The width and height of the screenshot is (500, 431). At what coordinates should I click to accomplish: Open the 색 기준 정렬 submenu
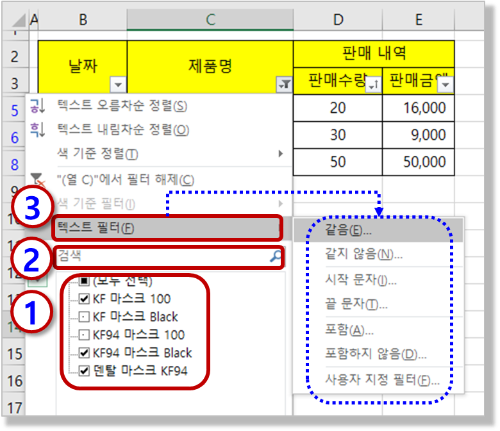(x=158, y=154)
